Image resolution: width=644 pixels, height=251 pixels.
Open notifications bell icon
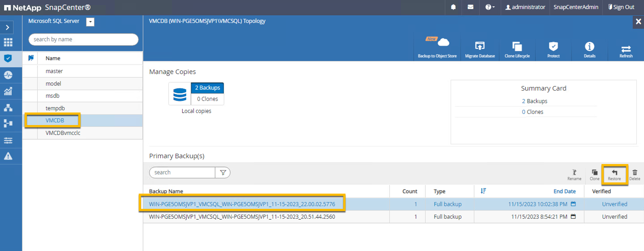click(453, 7)
